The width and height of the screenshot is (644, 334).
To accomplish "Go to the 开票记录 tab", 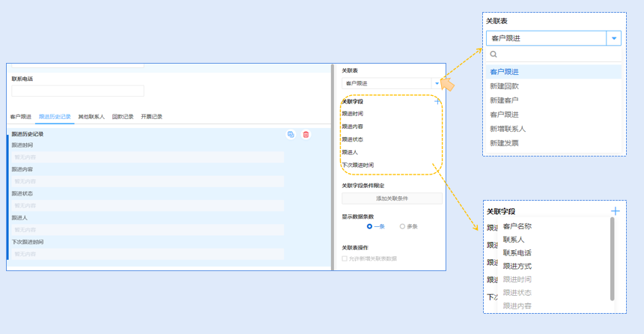I will coord(151,117).
